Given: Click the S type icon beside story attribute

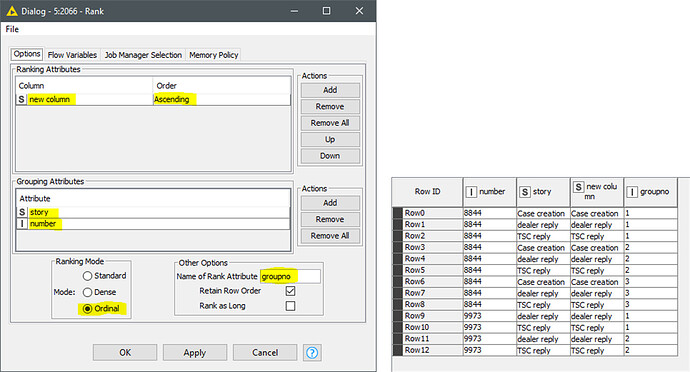Looking at the screenshot, I should [x=22, y=212].
